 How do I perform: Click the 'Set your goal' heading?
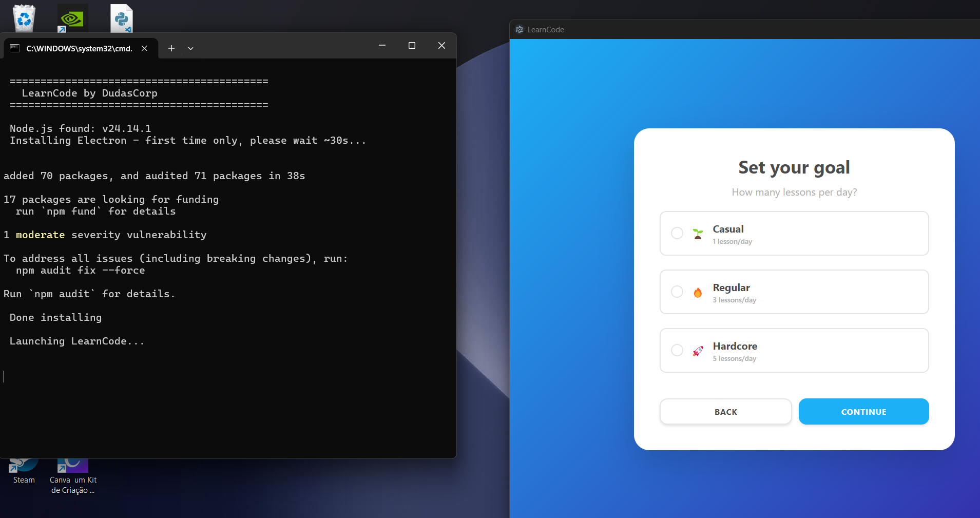tap(794, 167)
